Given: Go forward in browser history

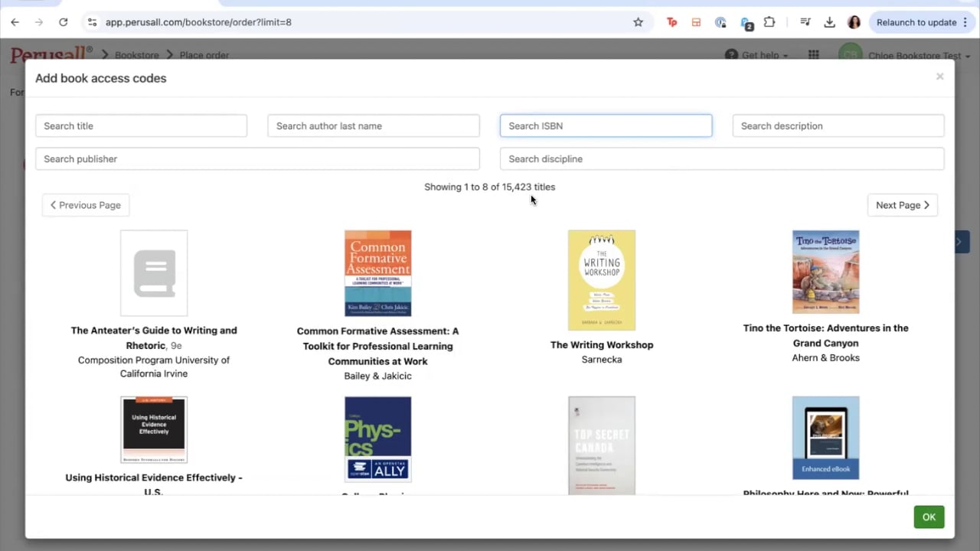Looking at the screenshot, I should [39, 22].
